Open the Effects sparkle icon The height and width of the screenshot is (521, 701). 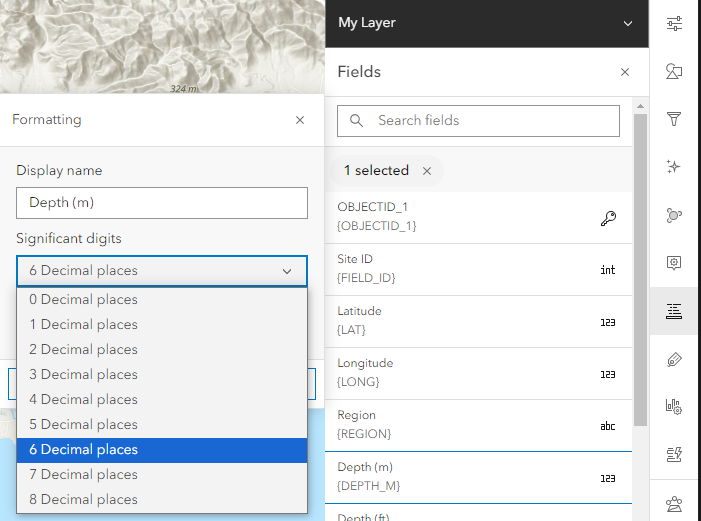tap(674, 167)
